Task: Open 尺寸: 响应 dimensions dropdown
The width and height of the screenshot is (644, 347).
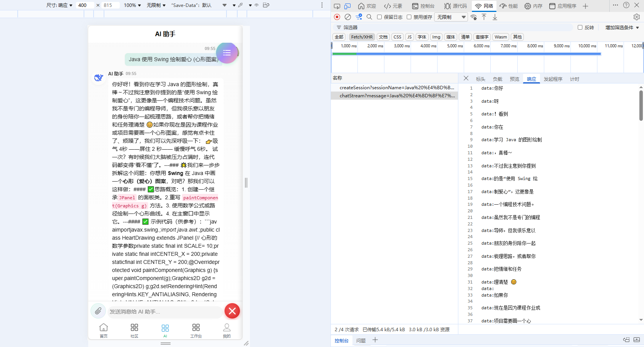Action: pos(59,5)
